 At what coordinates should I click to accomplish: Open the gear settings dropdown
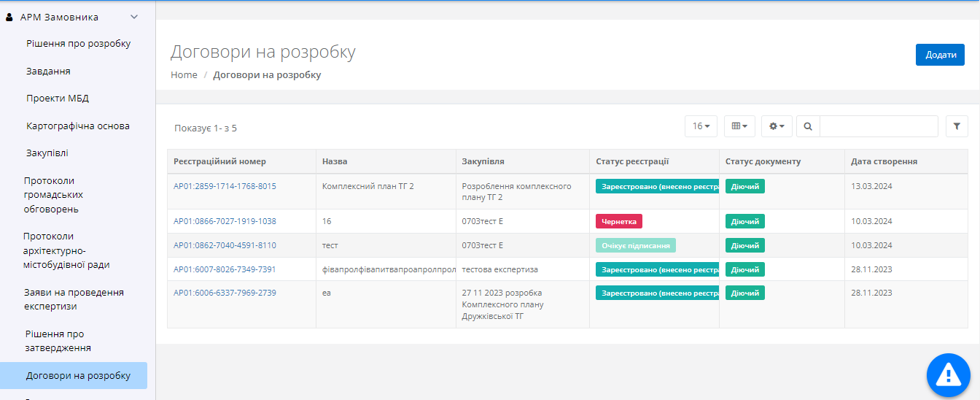[777, 126]
